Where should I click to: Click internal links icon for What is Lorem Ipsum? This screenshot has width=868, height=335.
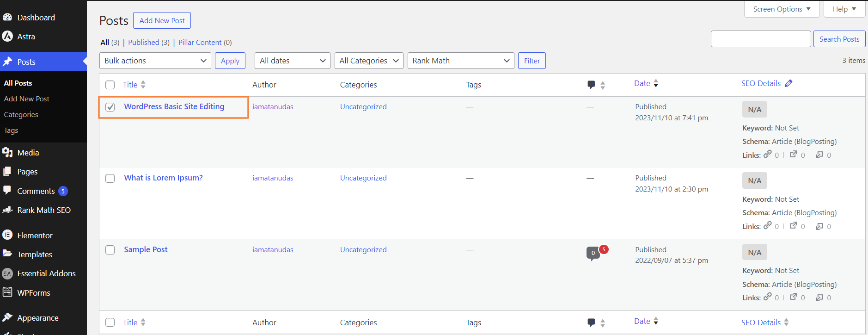coord(768,225)
